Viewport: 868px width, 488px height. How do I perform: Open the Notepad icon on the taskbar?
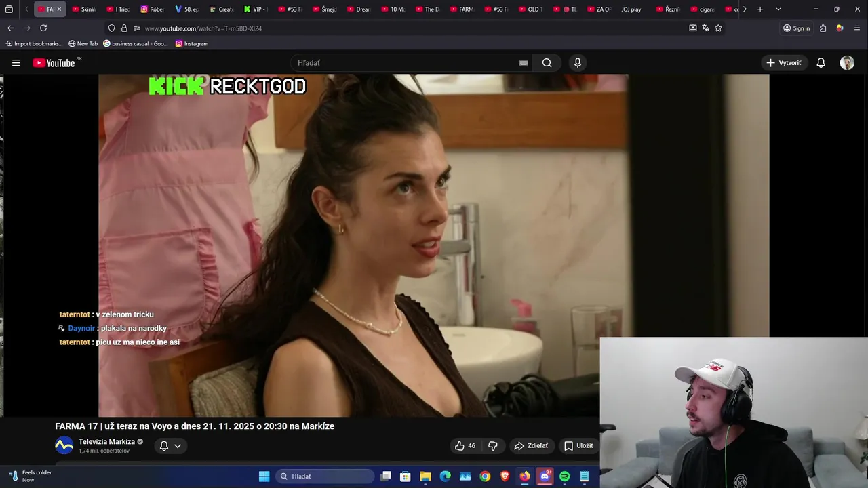point(585,476)
